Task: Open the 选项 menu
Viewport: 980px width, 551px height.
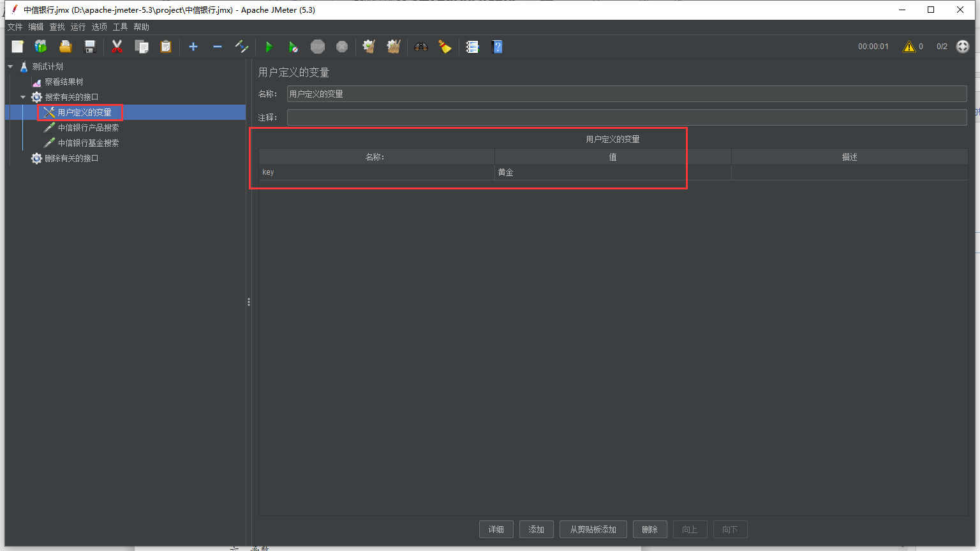Action: (99, 27)
